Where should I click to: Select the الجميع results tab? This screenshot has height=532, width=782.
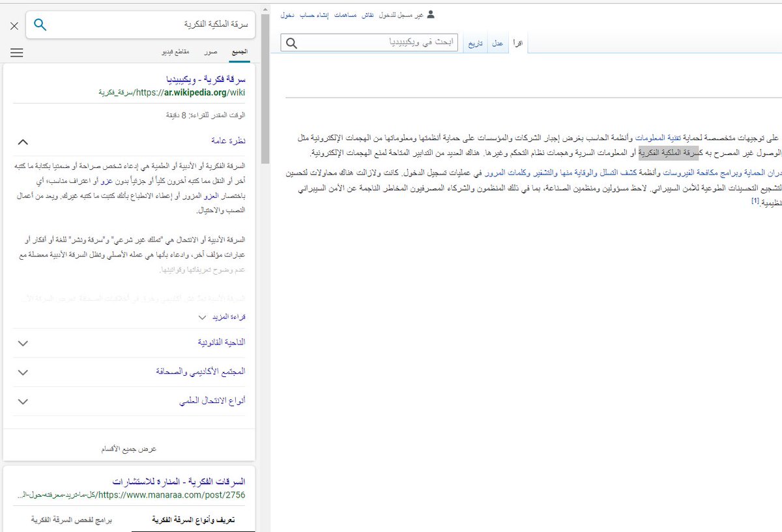tap(240, 51)
